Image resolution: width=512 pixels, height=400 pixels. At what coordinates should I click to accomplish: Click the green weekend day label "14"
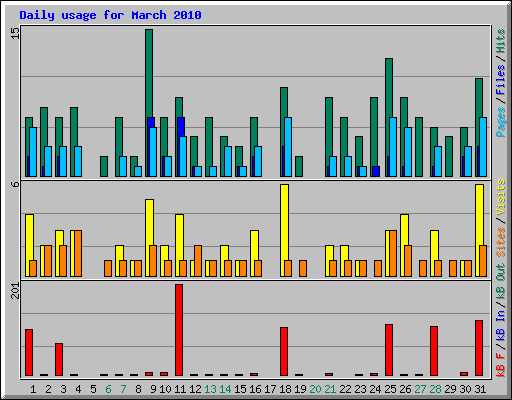click(x=225, y=389)
